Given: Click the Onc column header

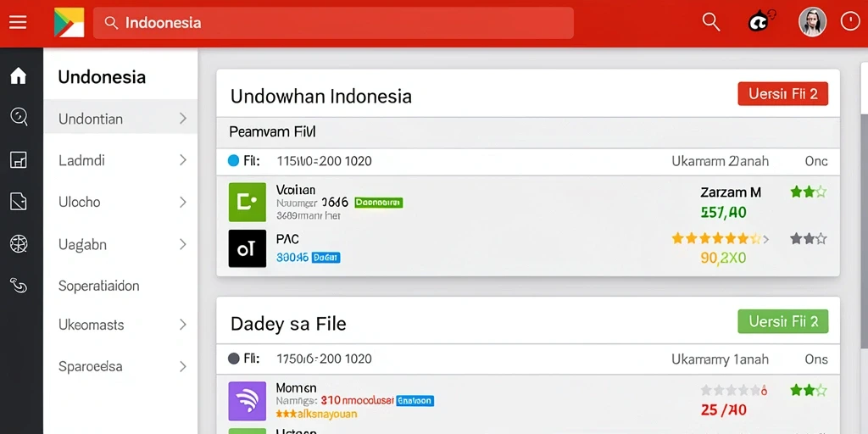Looking at the screenshot, I should (816, 161).
